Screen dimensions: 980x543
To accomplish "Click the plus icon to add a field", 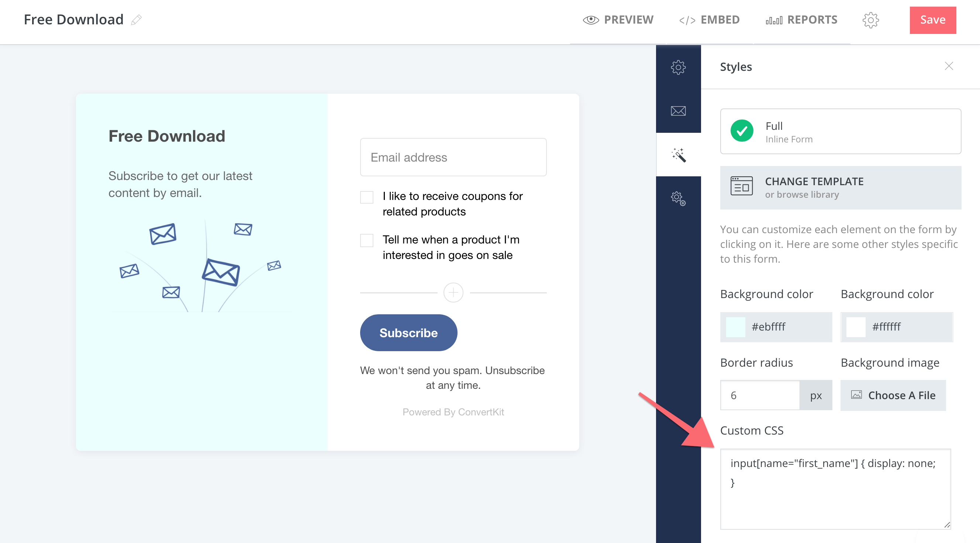I will (453, 293).
